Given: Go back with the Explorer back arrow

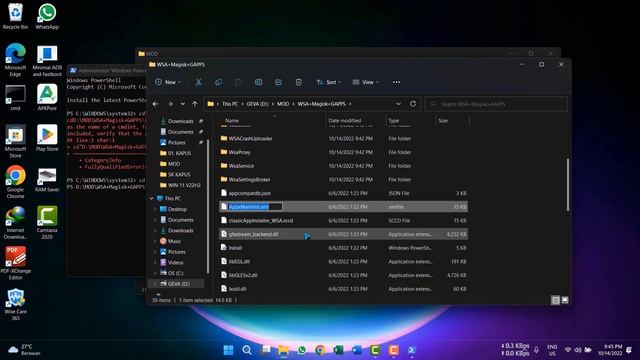Looking at the screenshot, I should [x=156, y=104].
